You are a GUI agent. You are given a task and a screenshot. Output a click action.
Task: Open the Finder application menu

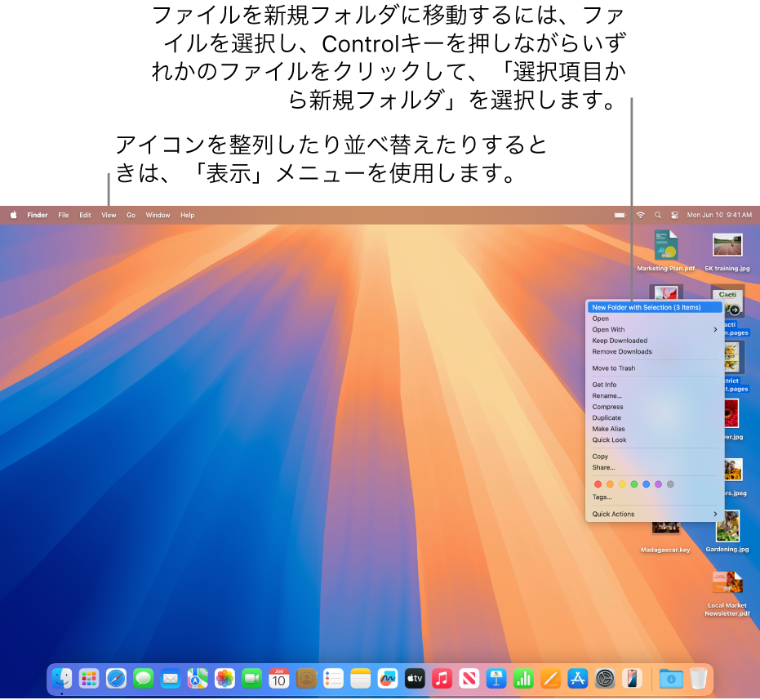point(38,215)
